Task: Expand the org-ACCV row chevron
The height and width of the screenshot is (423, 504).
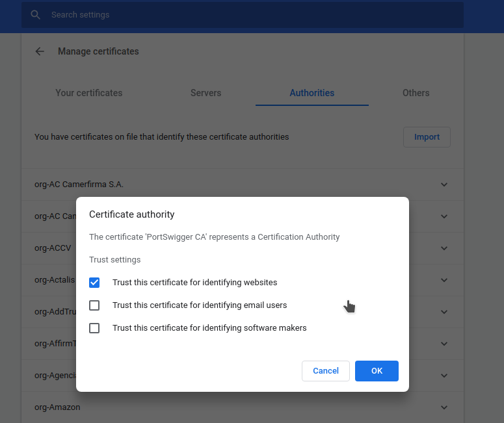Action: 444,248
